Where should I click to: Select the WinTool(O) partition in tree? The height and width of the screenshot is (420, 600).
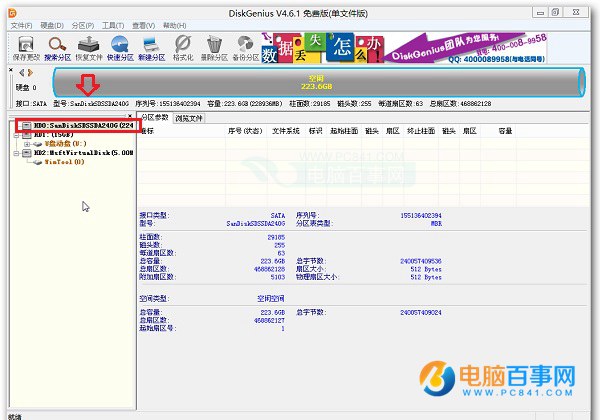(x=62, y=161)
